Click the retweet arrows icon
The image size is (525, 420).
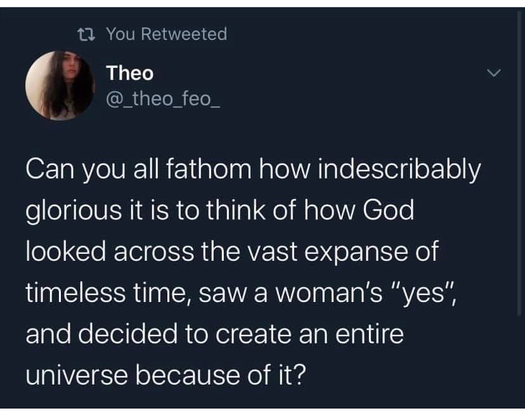90,34
